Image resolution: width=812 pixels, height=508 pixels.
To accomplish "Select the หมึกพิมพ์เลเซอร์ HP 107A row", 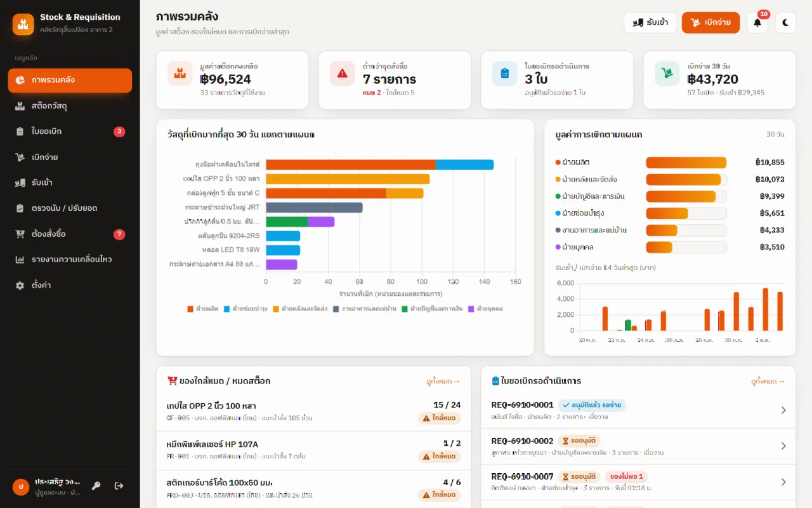I will tap(313, 450).
